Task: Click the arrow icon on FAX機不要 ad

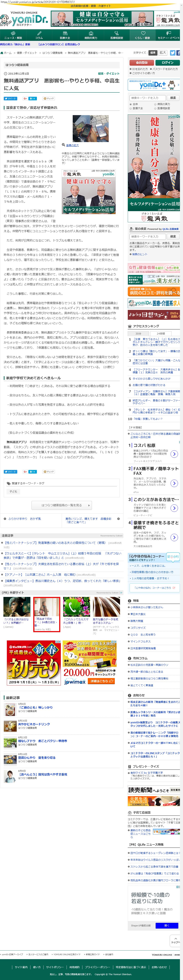Action: pyautogui.click(x=174, y=483)
